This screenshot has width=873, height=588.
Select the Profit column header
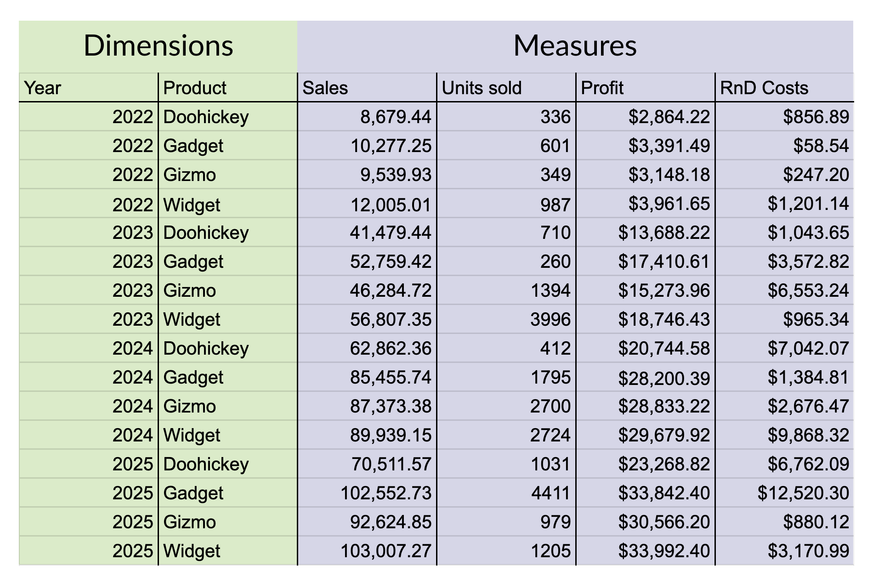point(645,88)
